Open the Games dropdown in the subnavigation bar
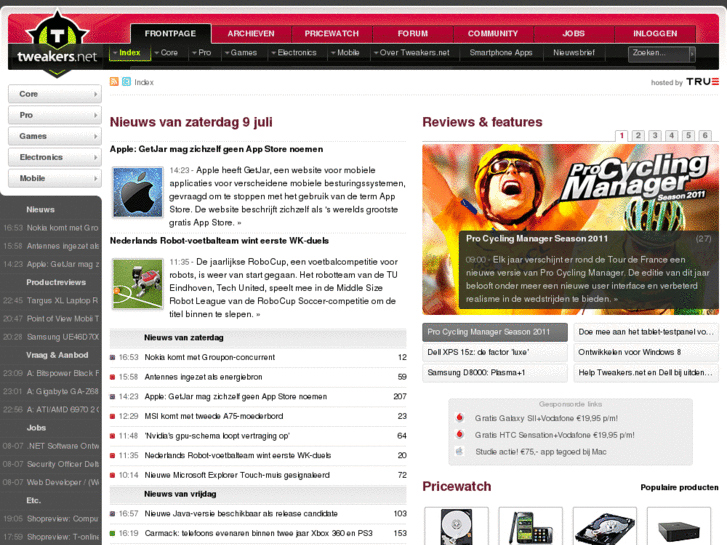 pos(241,52)
